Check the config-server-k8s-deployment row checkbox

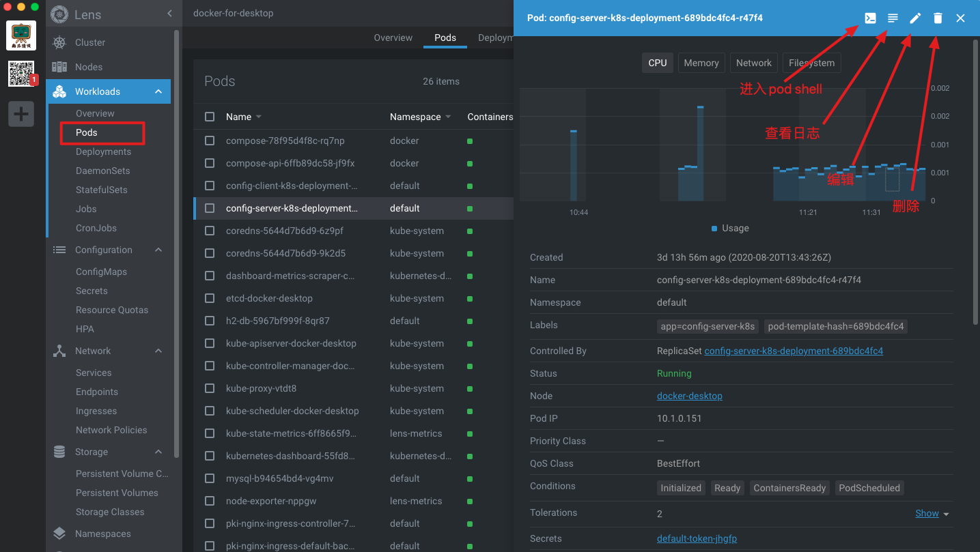click(210, 208)
